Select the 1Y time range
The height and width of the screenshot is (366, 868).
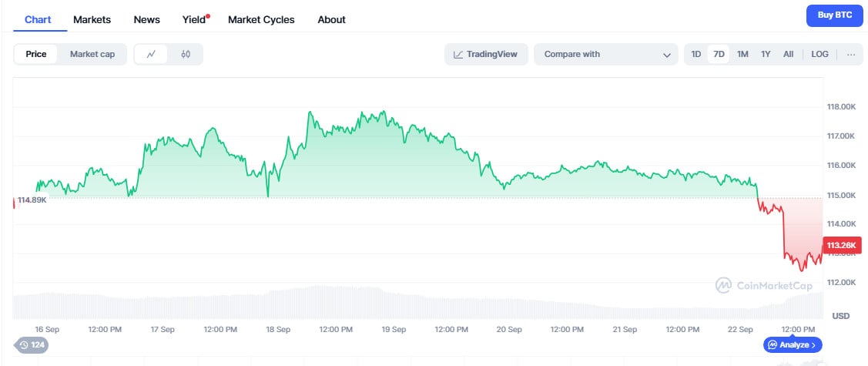766,54
